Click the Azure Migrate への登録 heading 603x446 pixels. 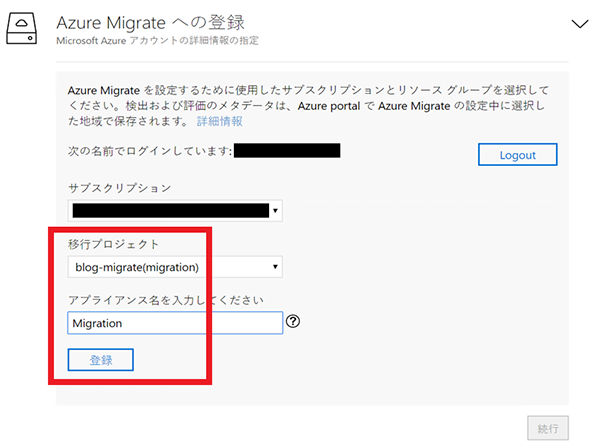coord(150,23)
